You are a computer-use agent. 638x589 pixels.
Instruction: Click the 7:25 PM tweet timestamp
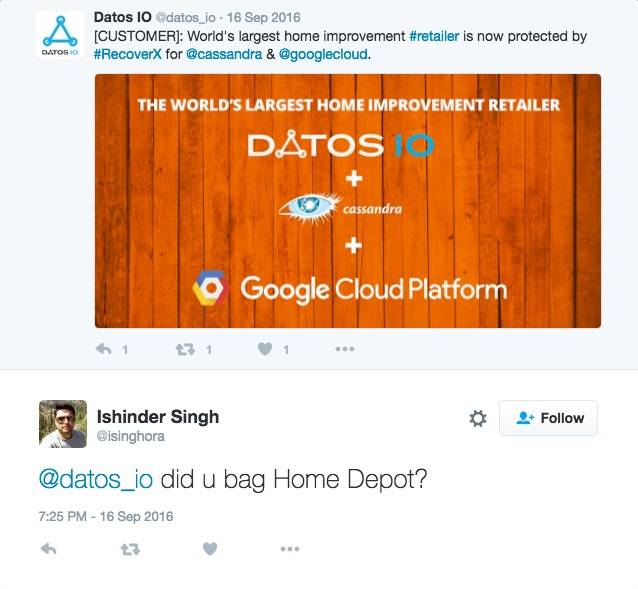106,516
